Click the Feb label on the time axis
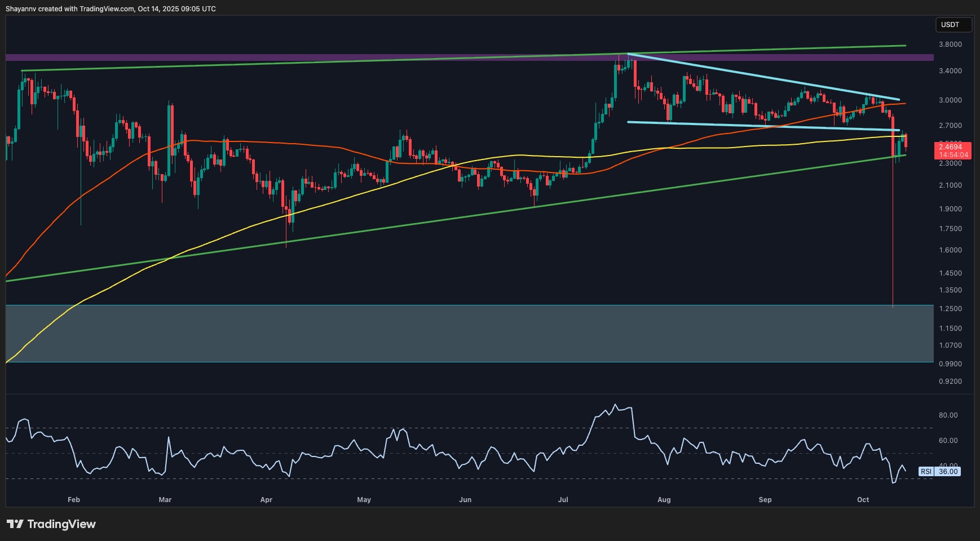Image resolution: width=980 pixels, height=541 pixels. [73, 500]
